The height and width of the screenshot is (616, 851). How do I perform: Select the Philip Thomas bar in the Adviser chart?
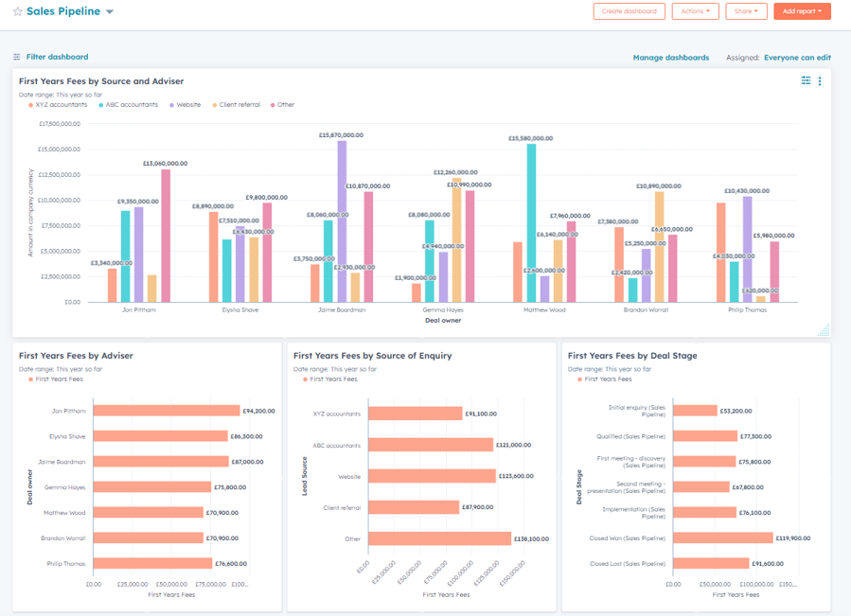(x=153, y=563)
